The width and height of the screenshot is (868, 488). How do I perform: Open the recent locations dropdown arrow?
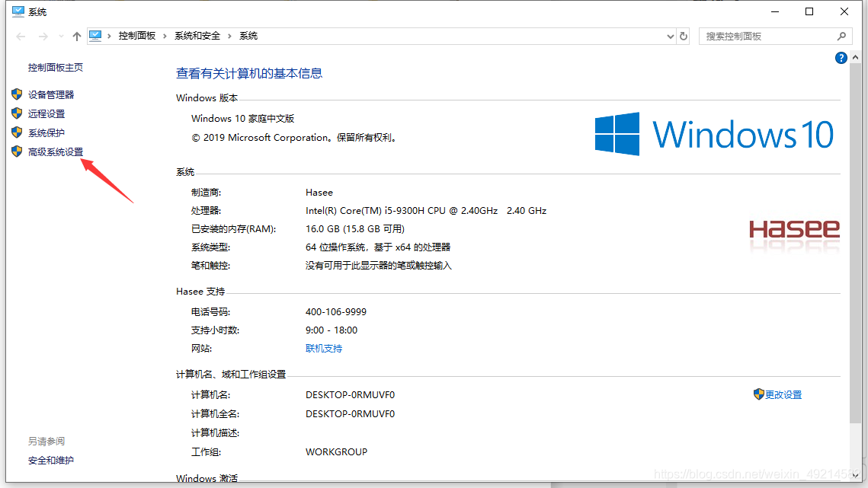tap(61, 37)
